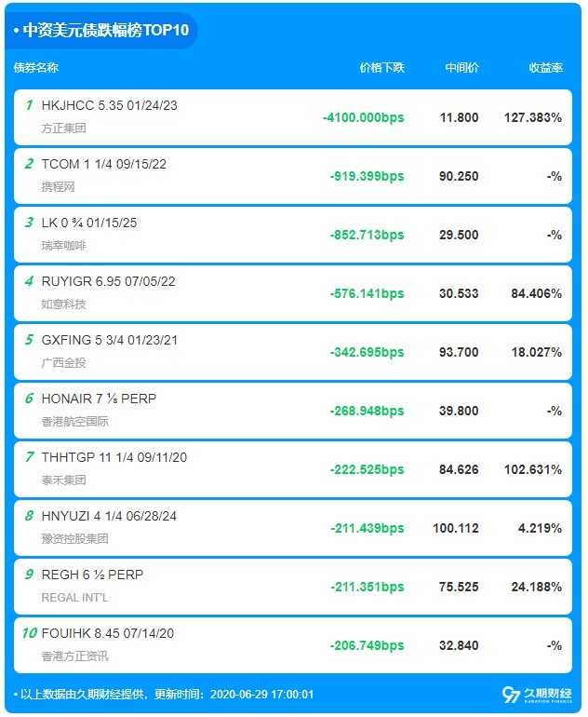
Task: Click the rank 10 number badge
Action: pyautogui.click(x=29, y=634)
